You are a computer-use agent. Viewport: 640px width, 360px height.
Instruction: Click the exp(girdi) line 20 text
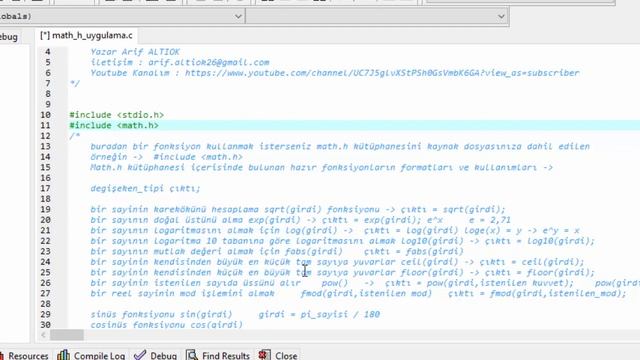pos(300,220)
